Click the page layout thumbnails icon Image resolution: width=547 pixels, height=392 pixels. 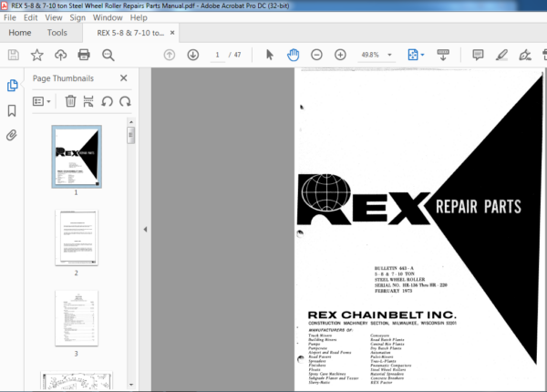pos(88,101)
